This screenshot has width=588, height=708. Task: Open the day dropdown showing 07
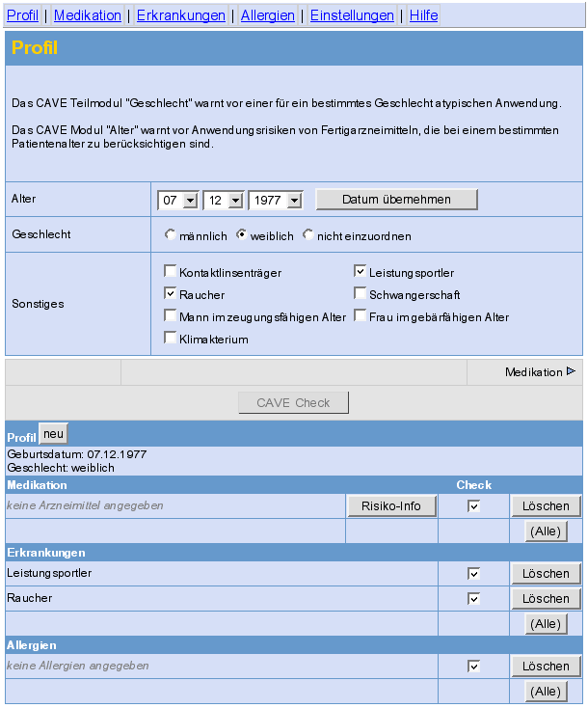click(x=177, y=200)
